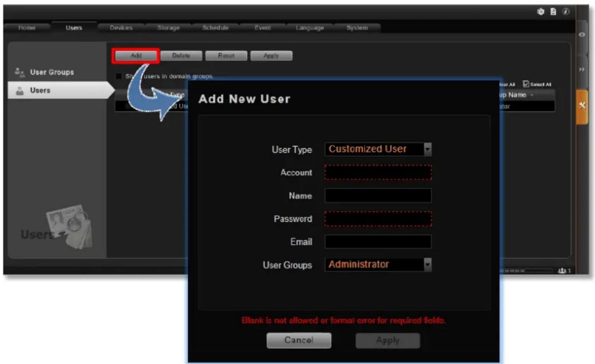Open the Storage tab
The height and width of the screenshot is (364, 595).
tap(169, 27)
